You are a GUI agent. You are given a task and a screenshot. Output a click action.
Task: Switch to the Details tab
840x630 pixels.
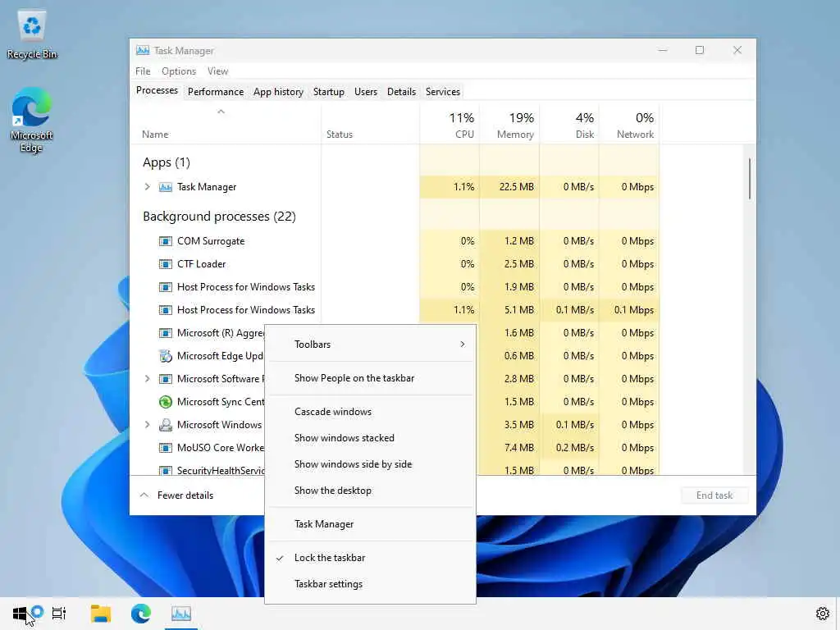tap(401, 92)
